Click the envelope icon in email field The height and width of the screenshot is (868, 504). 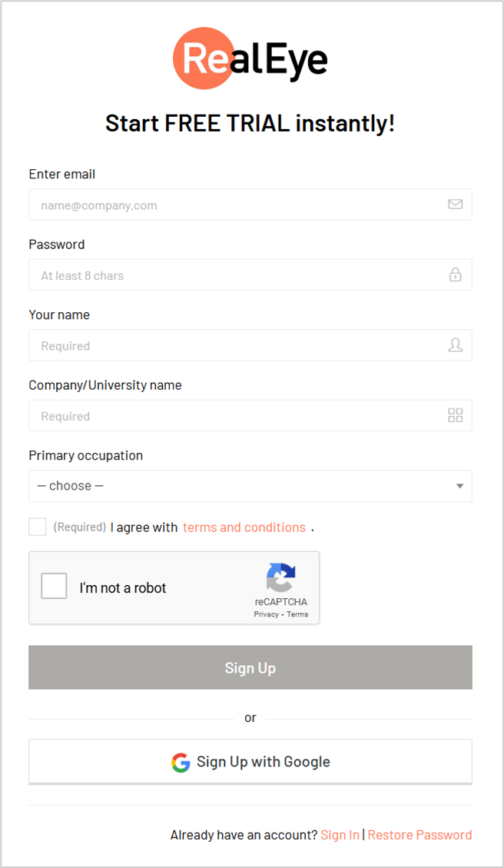(x=455, y=205)
